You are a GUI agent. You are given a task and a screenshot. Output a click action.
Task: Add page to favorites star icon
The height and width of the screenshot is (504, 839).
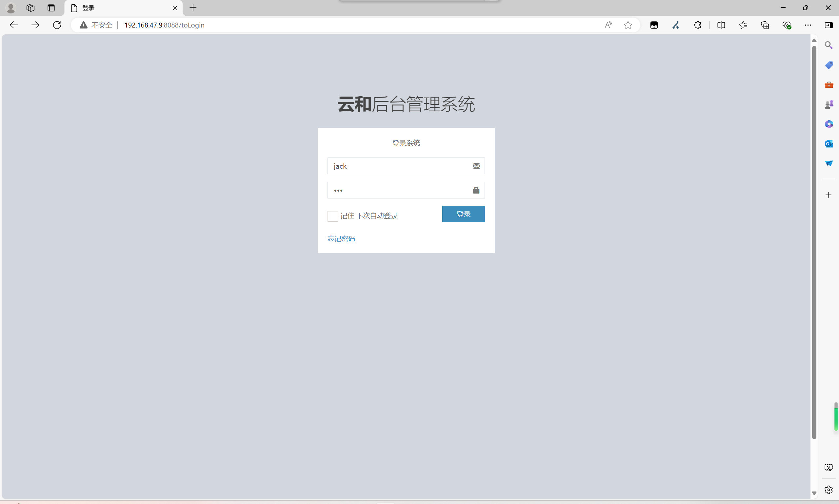point(628,25)
